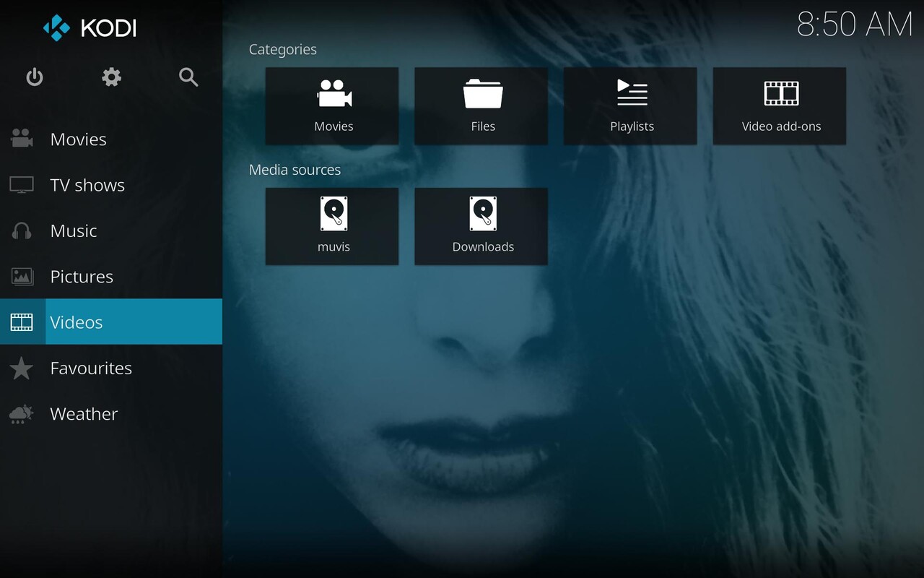Click the Movies camera icon in sidebar
Screen dimensions: 924x578
click(22, 139)
